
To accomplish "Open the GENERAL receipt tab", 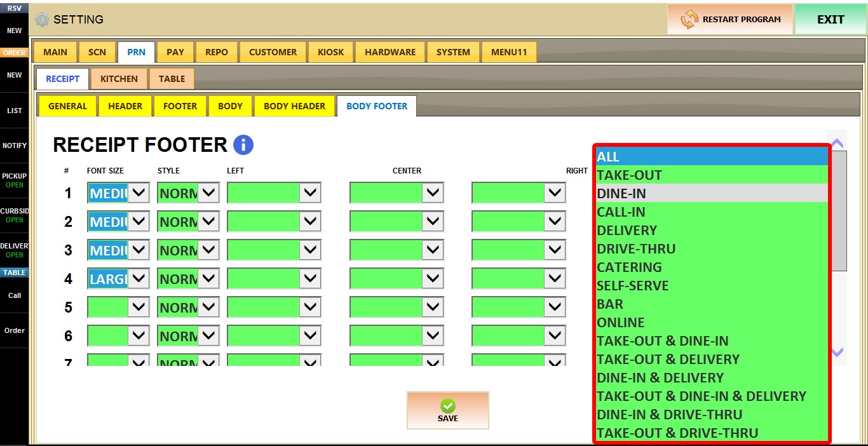I will tap(67, 106).
